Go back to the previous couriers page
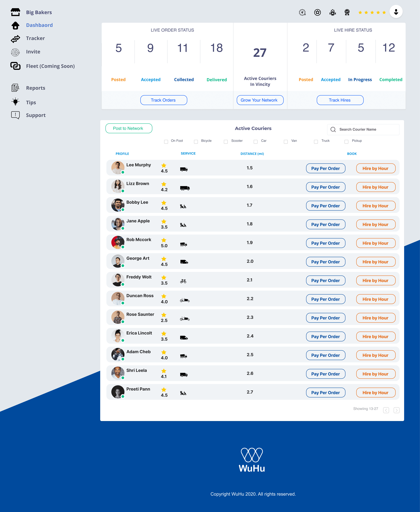 [x=386, y=410]
